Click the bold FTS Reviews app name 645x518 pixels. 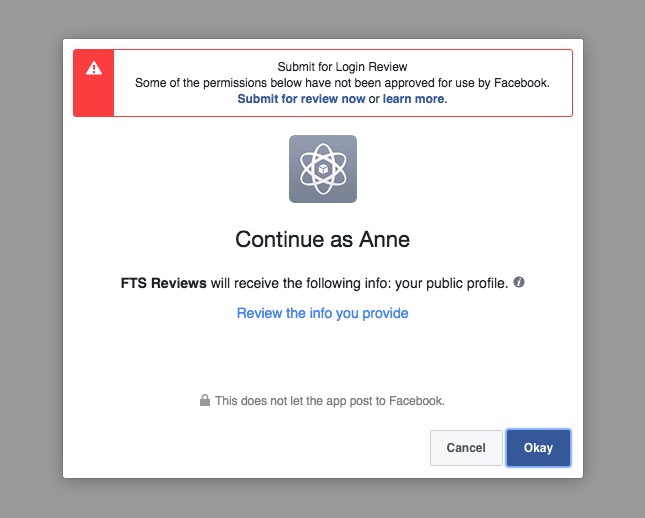pyautogui.click(x=164, y=283)
